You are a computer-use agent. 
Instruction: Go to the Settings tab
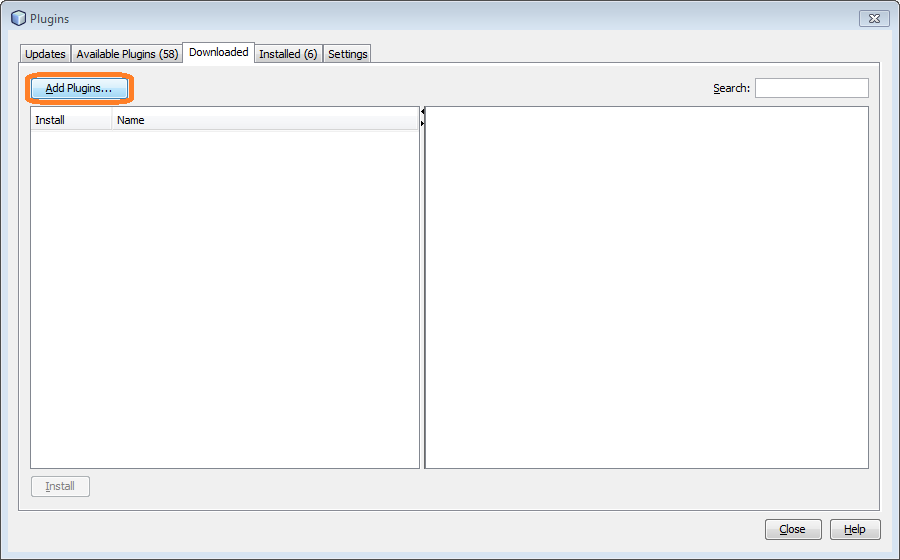coord(347,54)
